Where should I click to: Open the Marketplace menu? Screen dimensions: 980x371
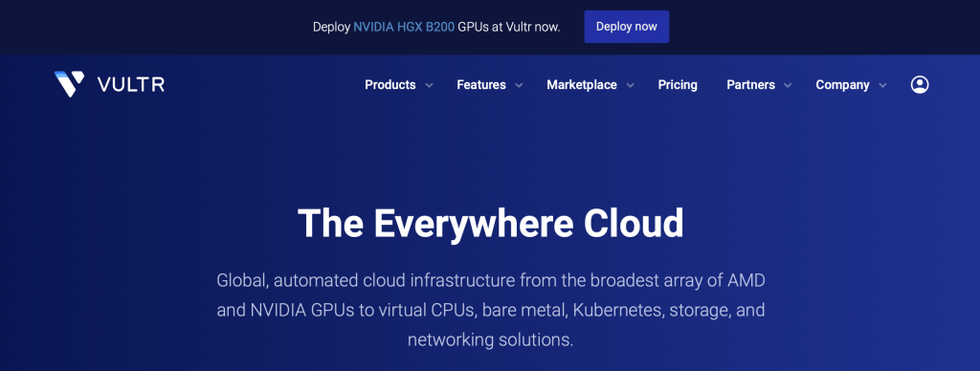[x=582, y=85]
